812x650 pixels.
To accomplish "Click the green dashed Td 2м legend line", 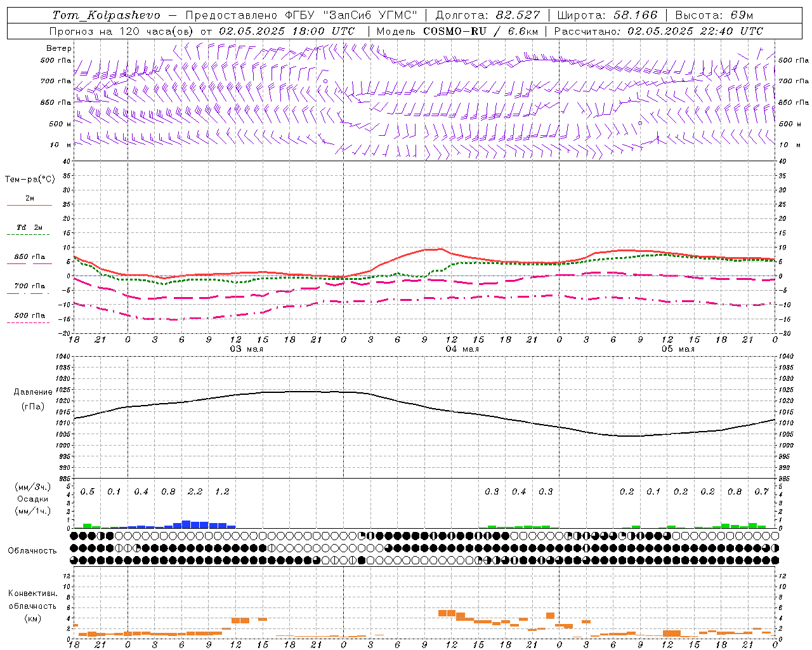I will coord(28,234).
